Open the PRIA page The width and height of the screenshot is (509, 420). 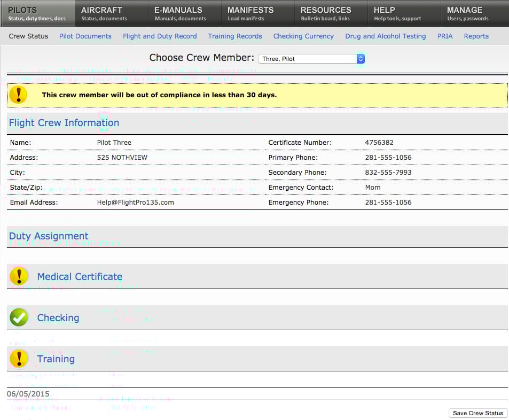pos(445,36)
